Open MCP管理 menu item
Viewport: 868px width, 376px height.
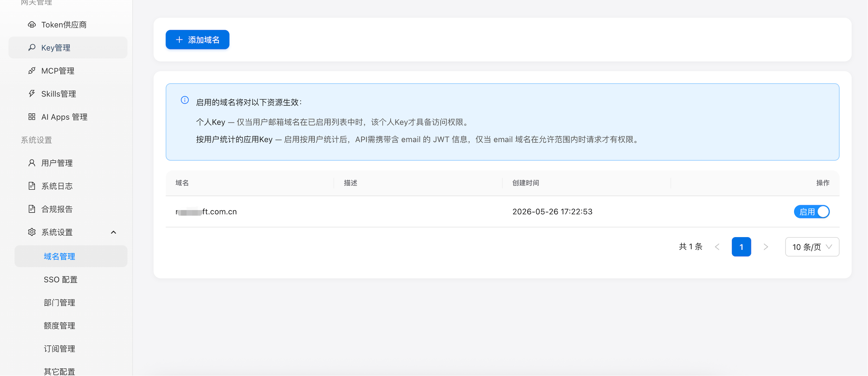coord(68,71)
